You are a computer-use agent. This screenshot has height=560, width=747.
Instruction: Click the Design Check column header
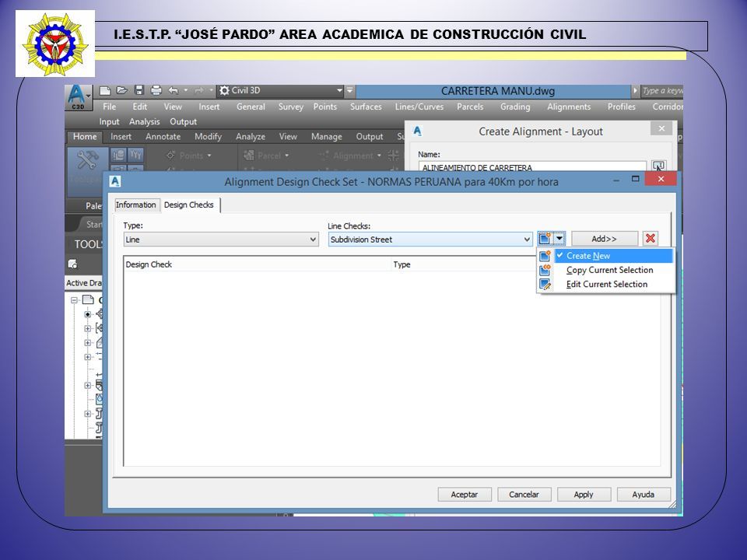(258, 264)
